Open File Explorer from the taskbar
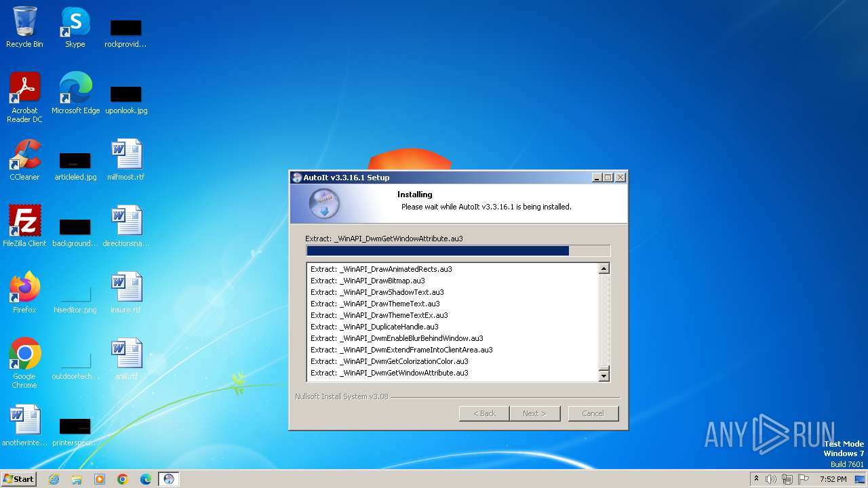868x488 pixels. (x=77, y=479)
